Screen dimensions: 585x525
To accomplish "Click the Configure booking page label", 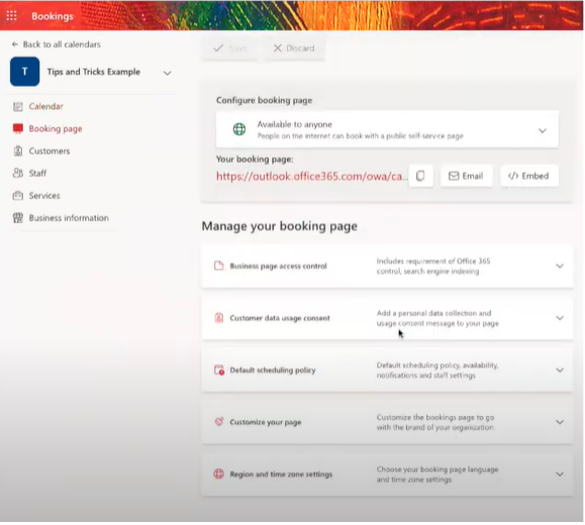I will click(x=264, y=100).
